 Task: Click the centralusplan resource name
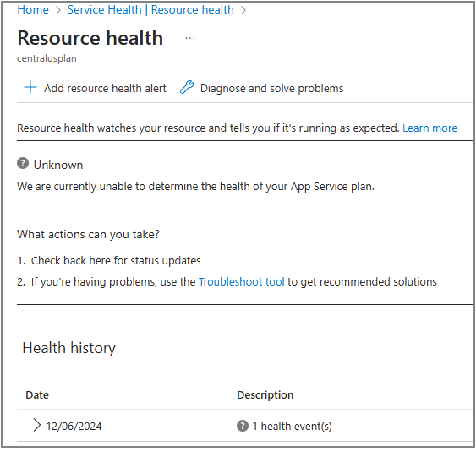[47, 58]
